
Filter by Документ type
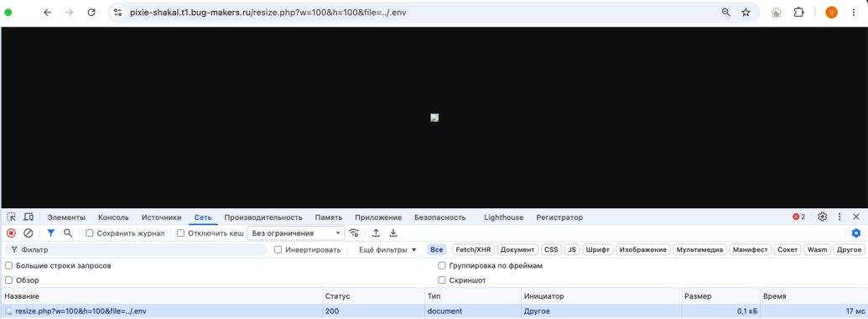[x=517, y=250]
